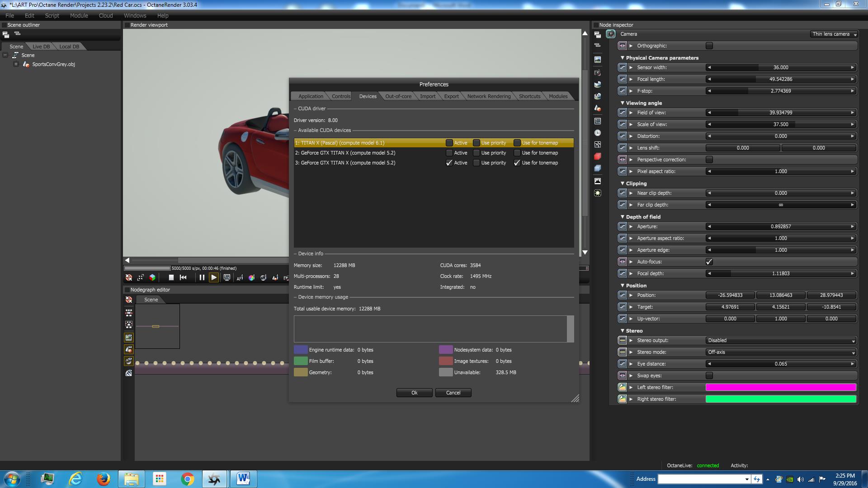Collapse the Depth of field section
This screenshot has height=488, width=868.
tap(623, 217)
